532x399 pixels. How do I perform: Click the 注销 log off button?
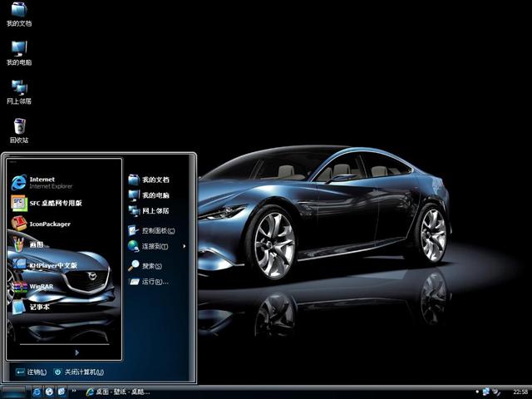point(31,372)
